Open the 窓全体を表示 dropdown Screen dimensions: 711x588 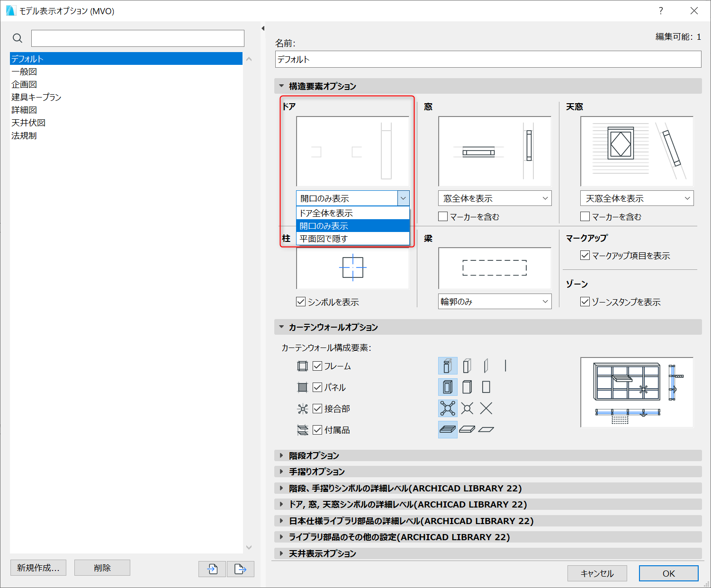tap(495, 198)
